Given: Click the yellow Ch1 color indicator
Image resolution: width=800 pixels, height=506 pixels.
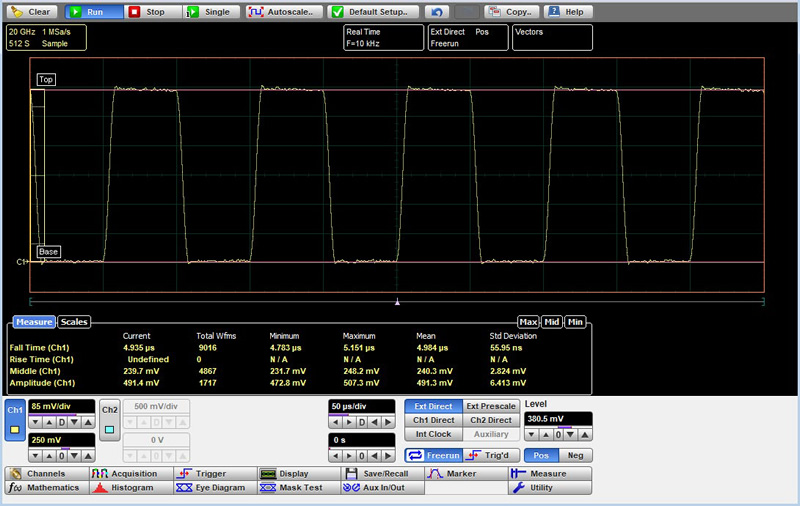Looking at the screenshot, I should 15,429.
